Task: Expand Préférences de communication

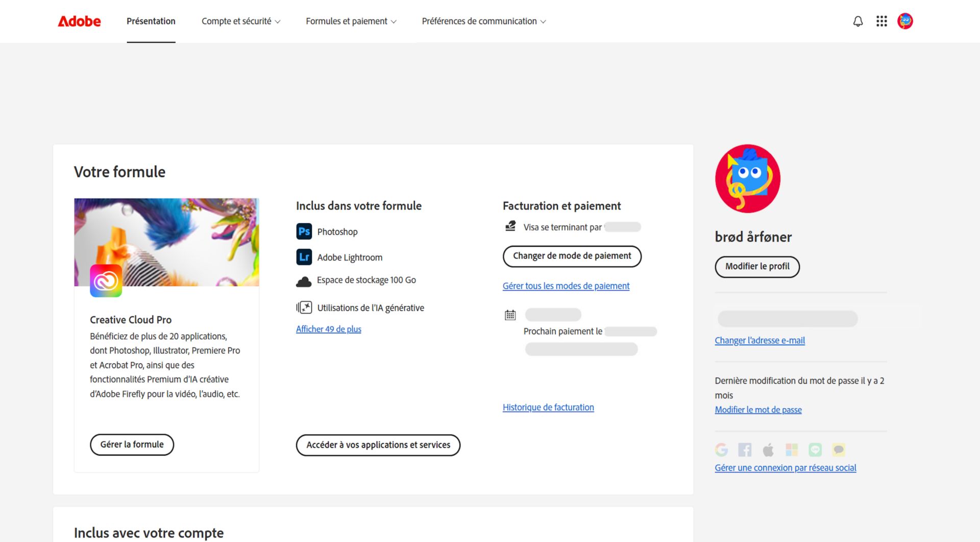Action: tap(483, 21)
